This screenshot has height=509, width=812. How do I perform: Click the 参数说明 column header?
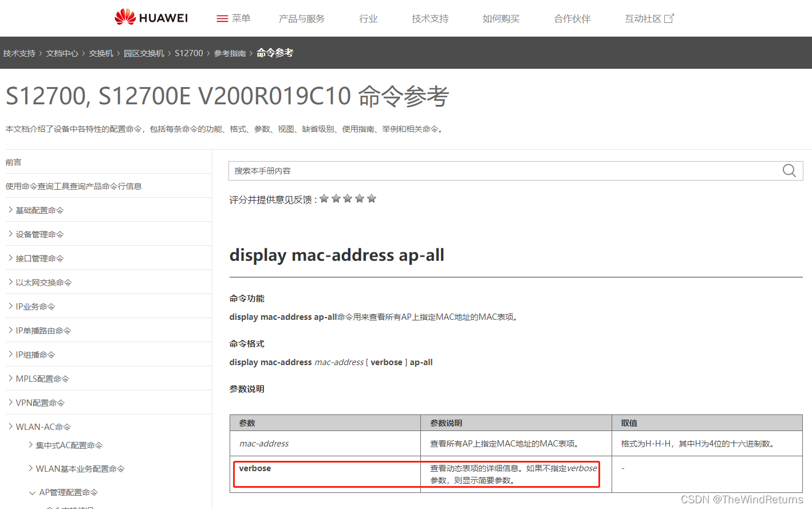tap(516, 422)
